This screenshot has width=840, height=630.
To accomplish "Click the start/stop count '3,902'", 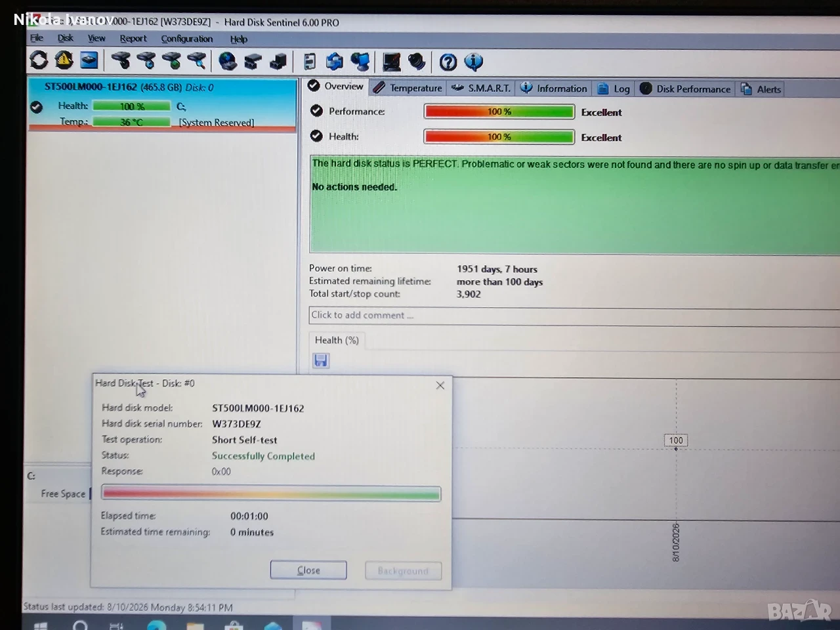I will pyautogui.click(x=469, y=294).
